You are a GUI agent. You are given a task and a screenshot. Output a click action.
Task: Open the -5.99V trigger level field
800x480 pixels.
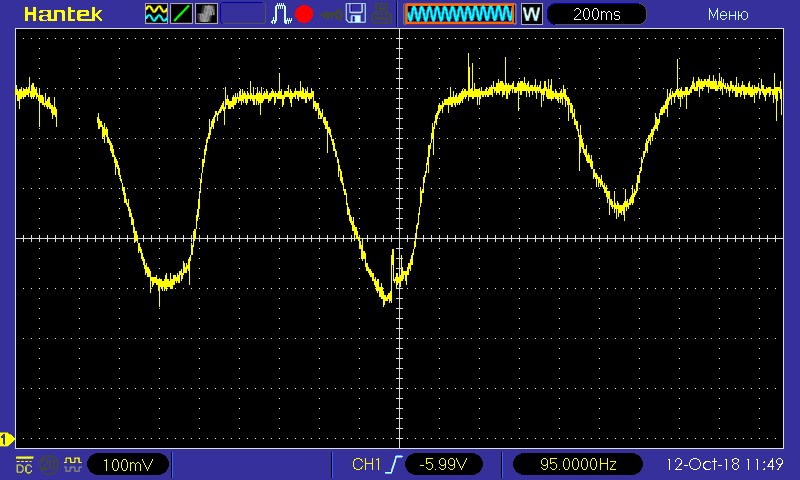pos(449,465)
